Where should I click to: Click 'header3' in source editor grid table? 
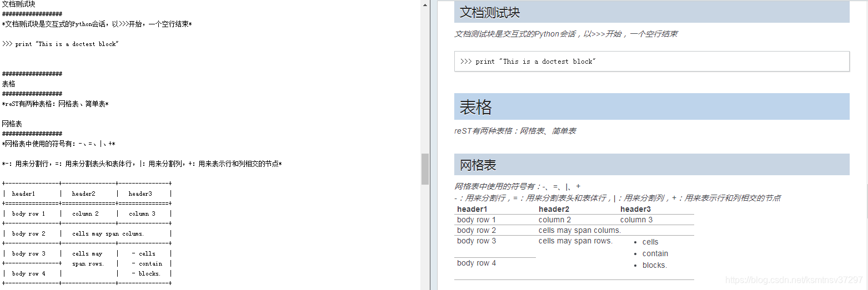140,194
